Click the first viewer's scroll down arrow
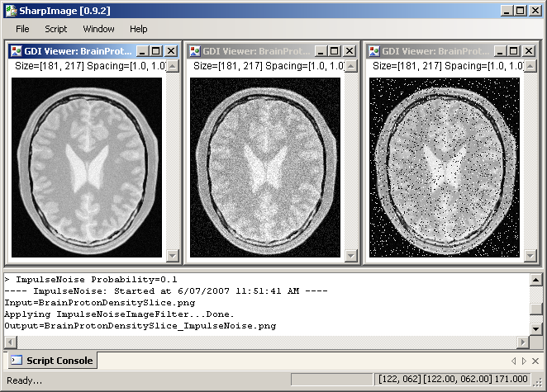Screen dimensions: 547x392 (173, 256)
